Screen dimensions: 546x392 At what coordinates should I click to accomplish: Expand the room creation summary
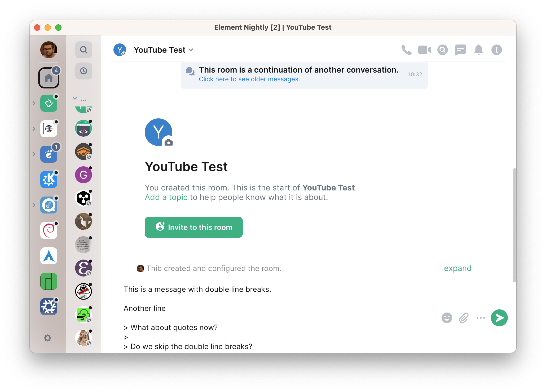coord(457,268)
